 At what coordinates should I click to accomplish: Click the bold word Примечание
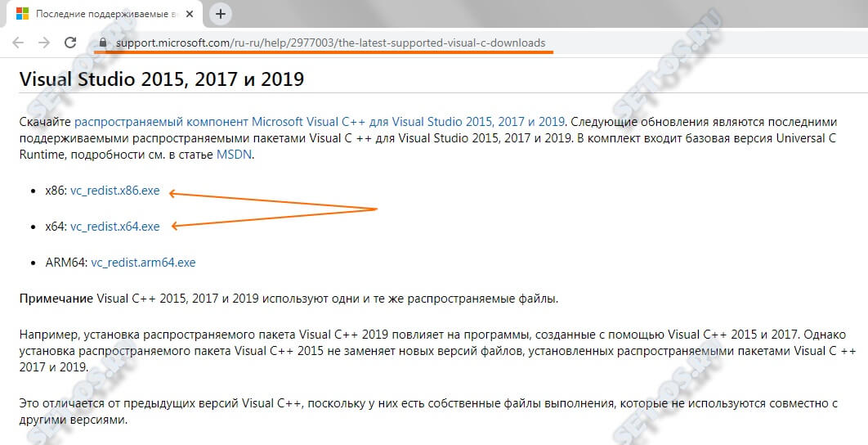click(56, 299)
